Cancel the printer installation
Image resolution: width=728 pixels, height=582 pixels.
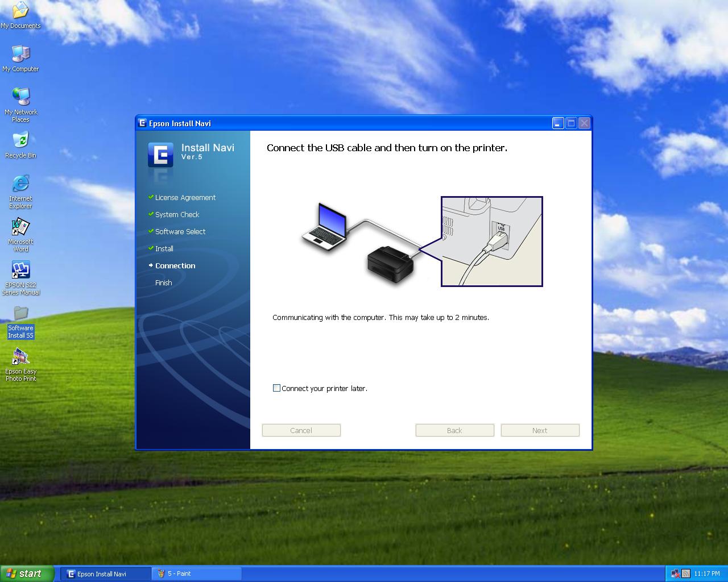pos(301,430)
